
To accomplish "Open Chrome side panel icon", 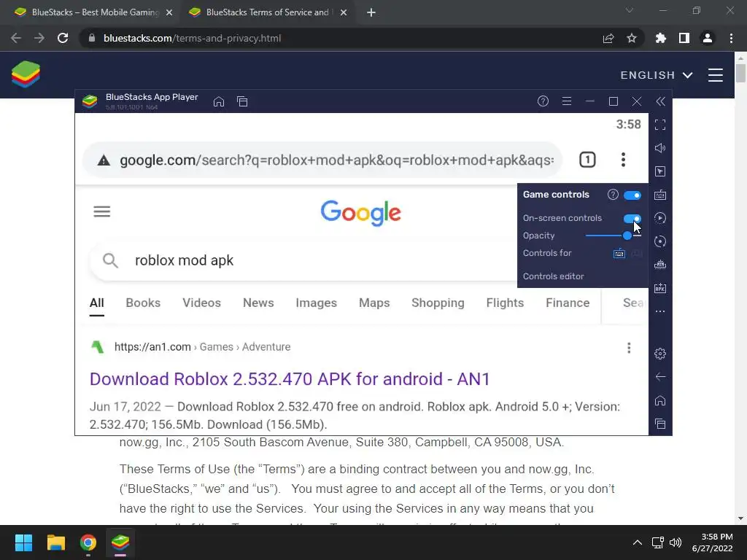I will click(684, 38).
